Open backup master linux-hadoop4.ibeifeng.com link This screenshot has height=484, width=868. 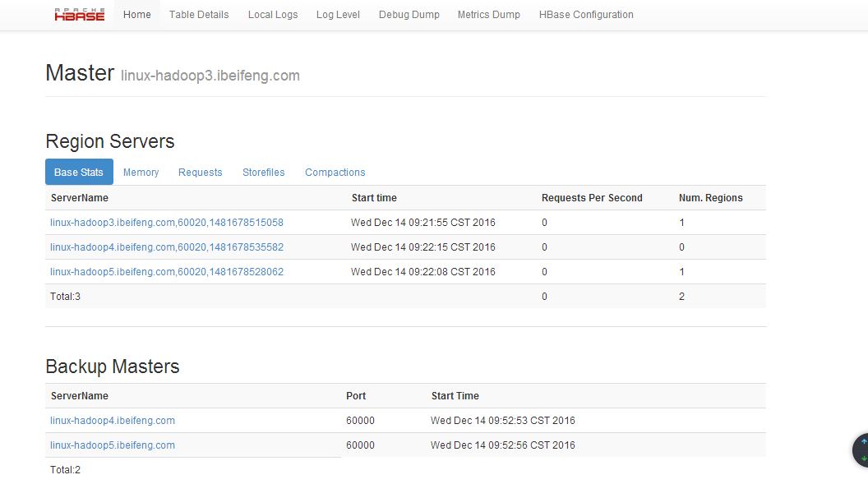coord(113,421)
